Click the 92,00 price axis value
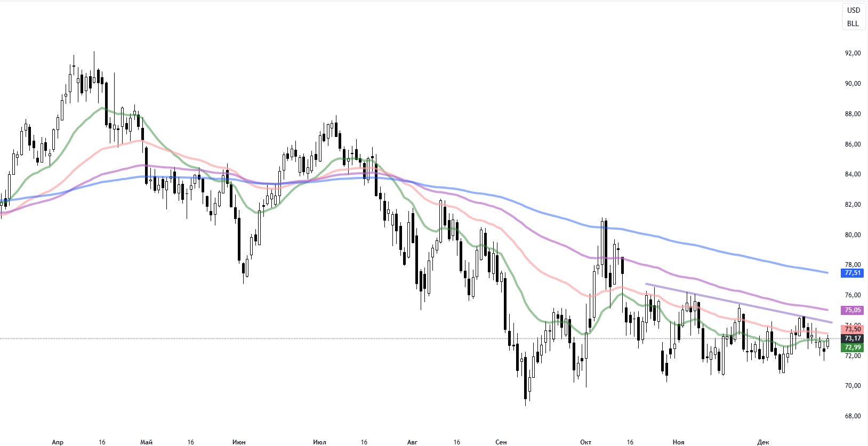 point(853,53)
